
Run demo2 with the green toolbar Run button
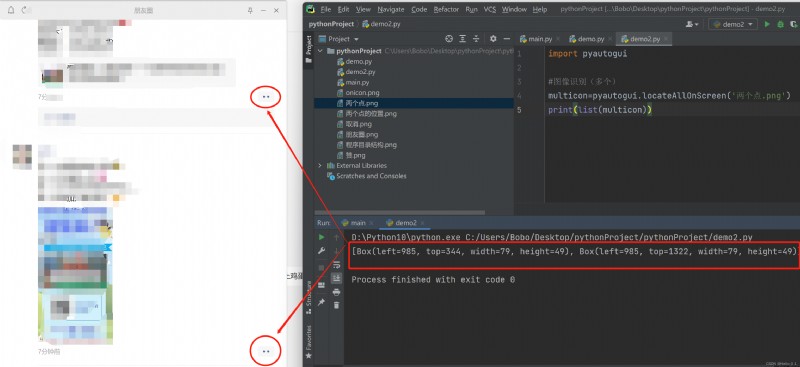(767, 24)
